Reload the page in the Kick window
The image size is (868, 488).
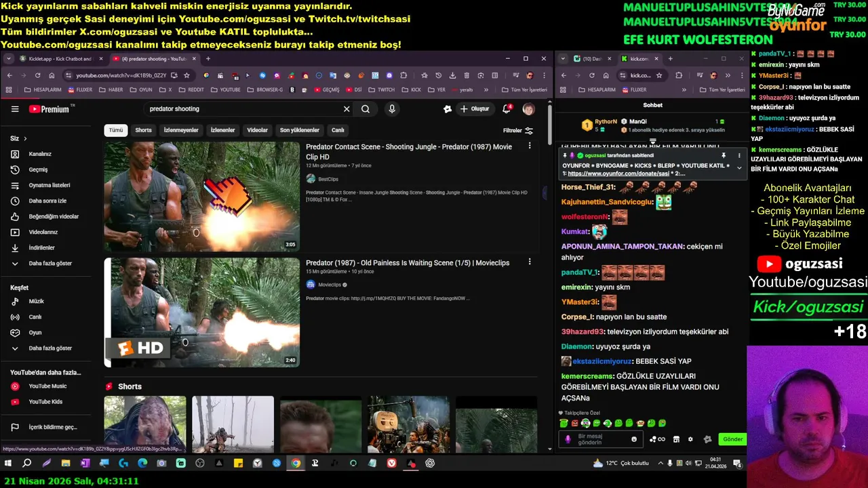[x=592, y=75]
